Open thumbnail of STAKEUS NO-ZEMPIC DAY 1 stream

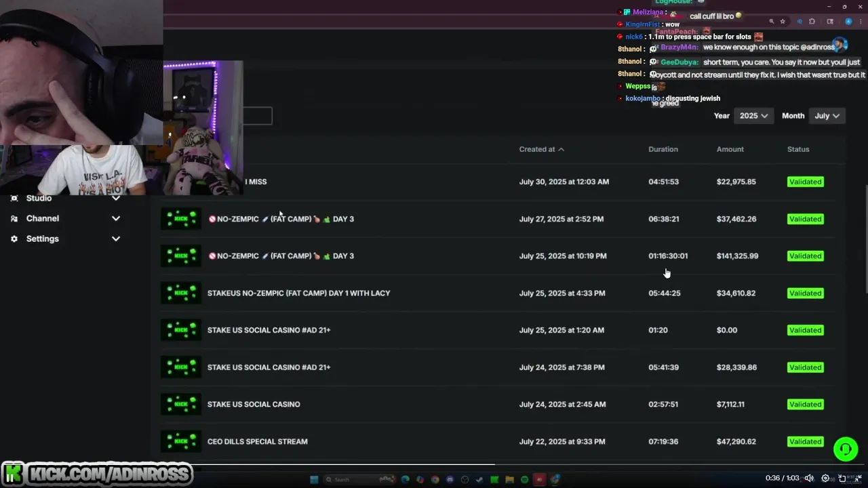click(x=181, y=293)
